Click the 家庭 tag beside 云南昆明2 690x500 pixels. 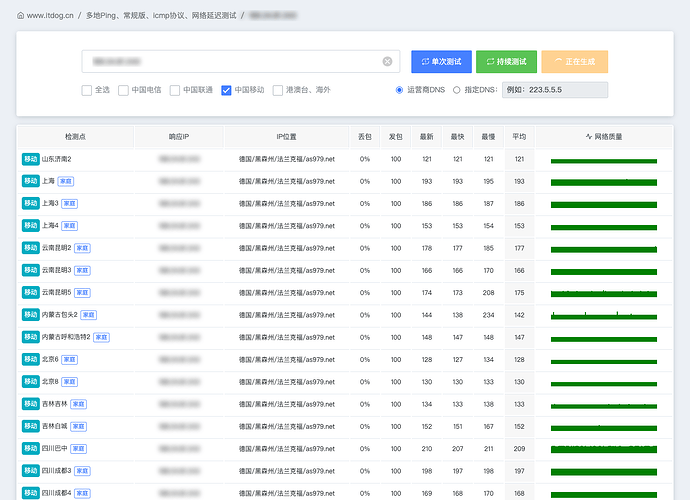pos(82,248)
